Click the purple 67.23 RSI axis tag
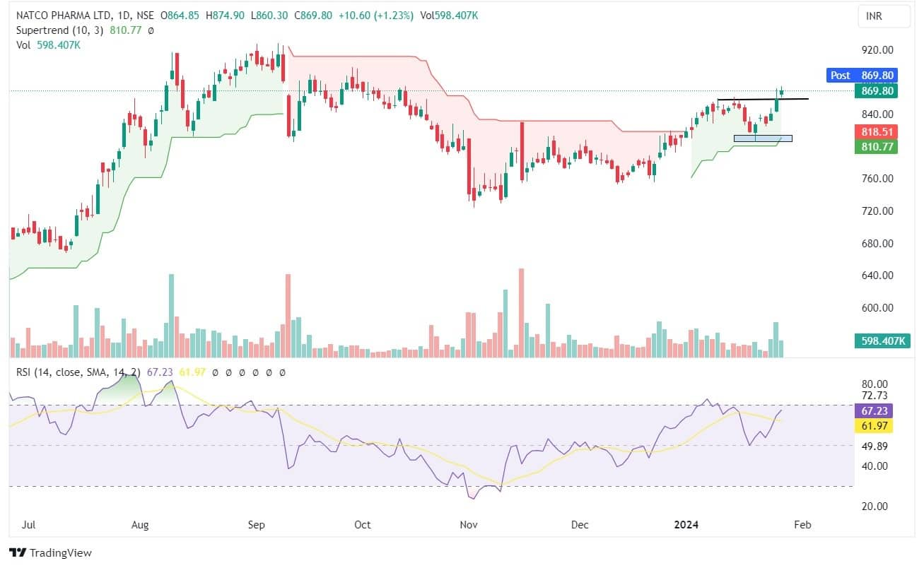Viewport: 924px width, 568px height. click(875, 411)
